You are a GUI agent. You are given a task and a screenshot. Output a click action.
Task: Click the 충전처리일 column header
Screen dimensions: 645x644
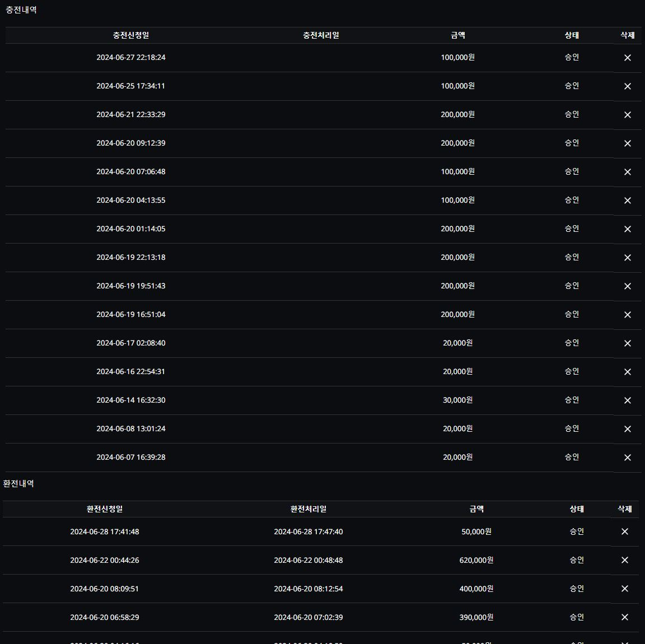click(321, 35)
